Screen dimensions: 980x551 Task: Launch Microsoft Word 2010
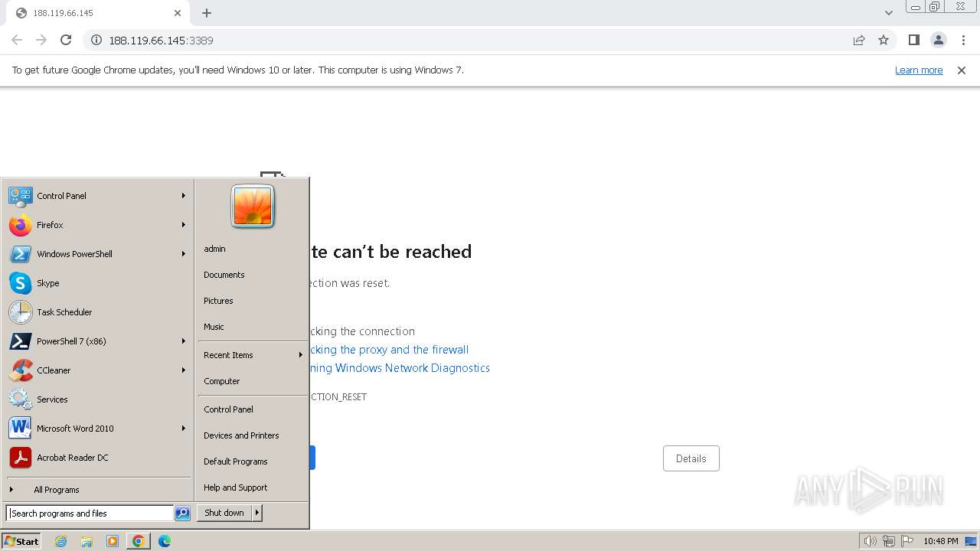[97, 429]
